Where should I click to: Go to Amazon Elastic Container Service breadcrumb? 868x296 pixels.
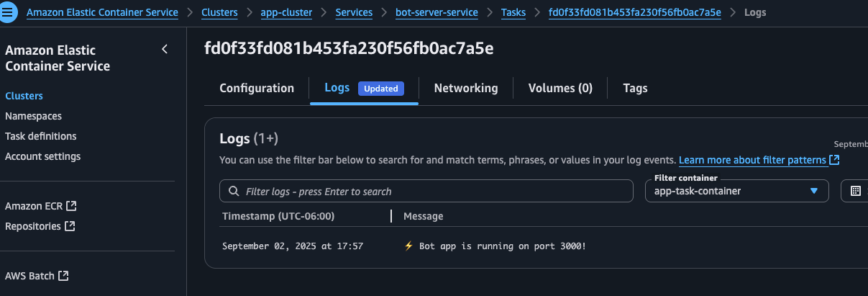pyautogui.click(x=102, y=12)
